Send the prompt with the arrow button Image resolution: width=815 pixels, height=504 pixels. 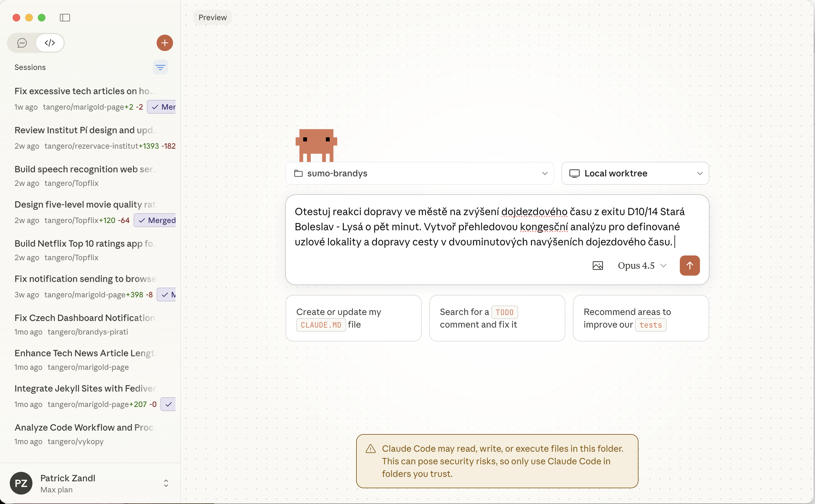[690, 266]
